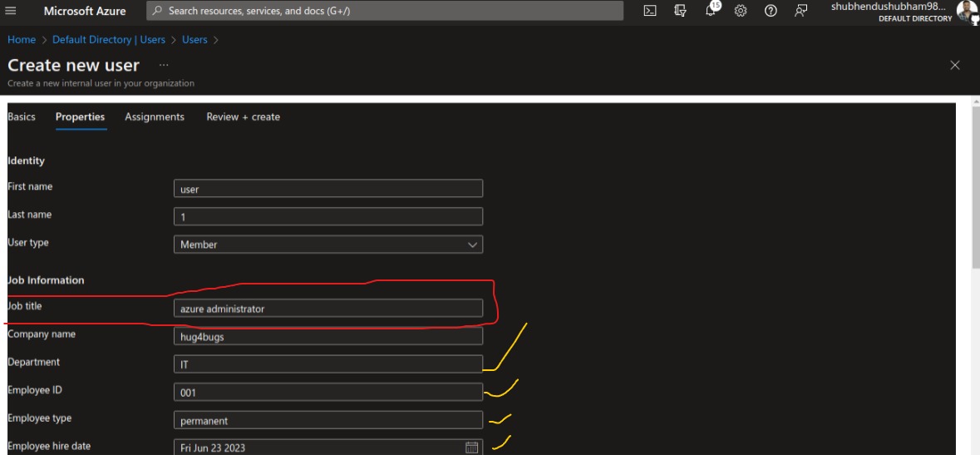Open the account name shubhendushubham98
Screen dimensions: 980x455
coord(888,7)
